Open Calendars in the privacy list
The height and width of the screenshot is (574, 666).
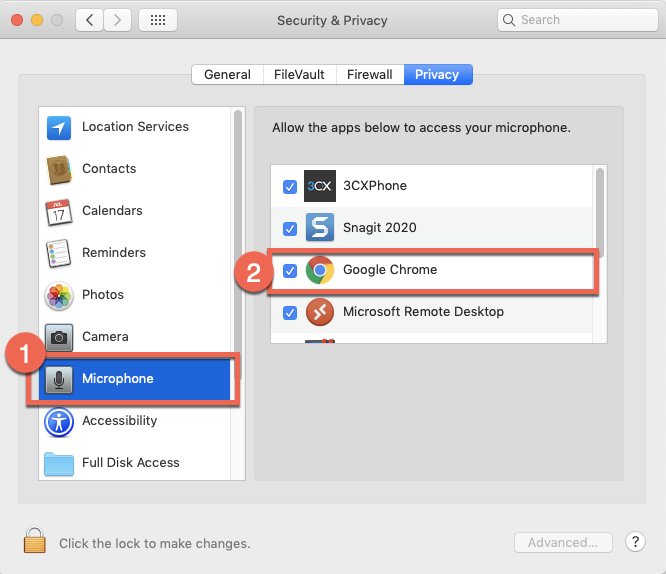(111, 211)
